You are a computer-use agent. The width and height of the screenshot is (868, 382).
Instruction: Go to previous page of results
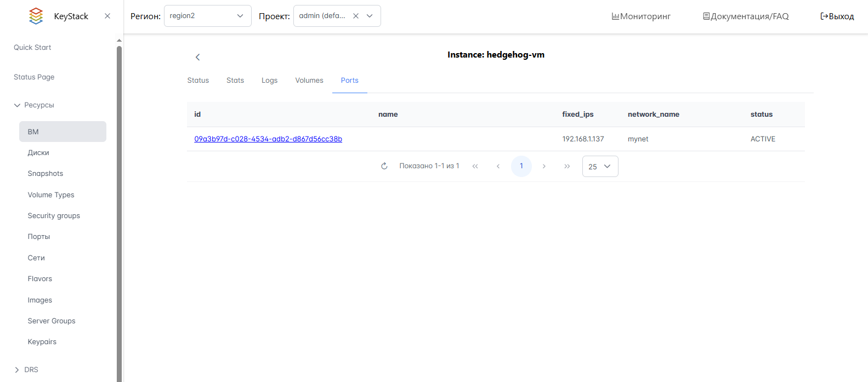[498, 166]
